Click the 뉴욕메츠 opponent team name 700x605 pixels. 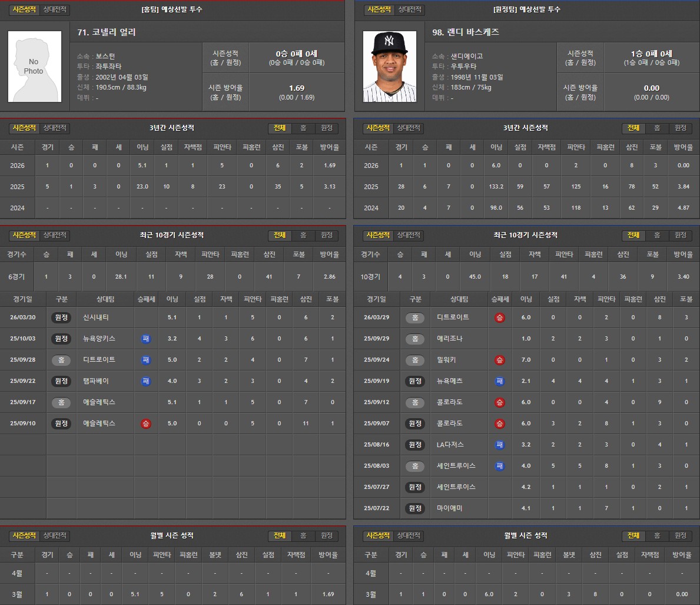(x=450, y=381)
